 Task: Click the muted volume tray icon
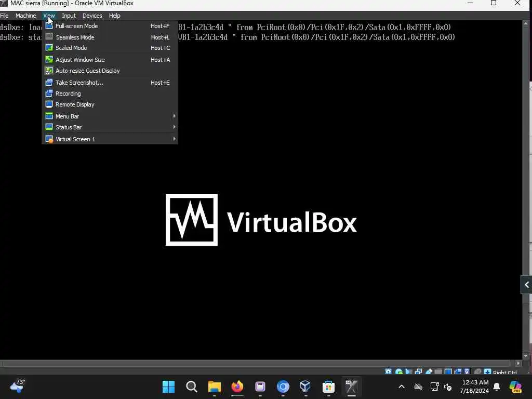point(448,387)
